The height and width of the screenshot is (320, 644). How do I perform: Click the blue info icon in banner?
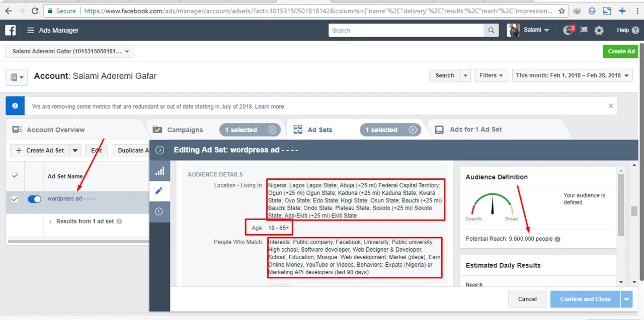(15, 106)
